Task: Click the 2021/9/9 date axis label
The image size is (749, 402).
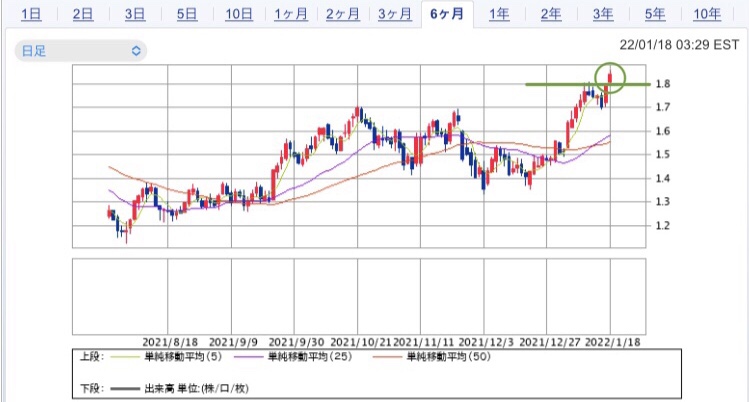Action: point(234,342)
